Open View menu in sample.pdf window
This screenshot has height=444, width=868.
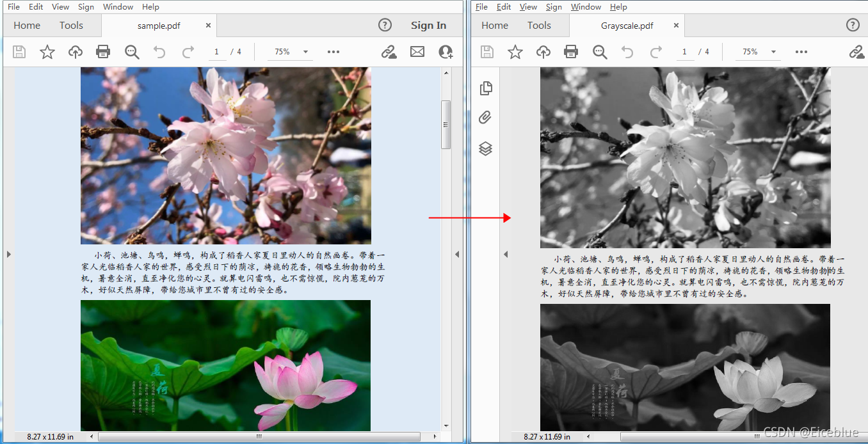(60, 7)
